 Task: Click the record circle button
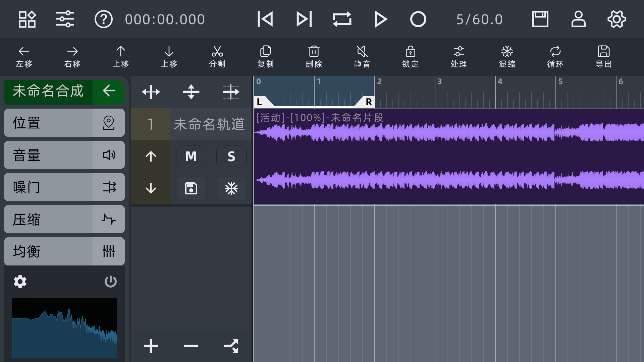(417, 19)
